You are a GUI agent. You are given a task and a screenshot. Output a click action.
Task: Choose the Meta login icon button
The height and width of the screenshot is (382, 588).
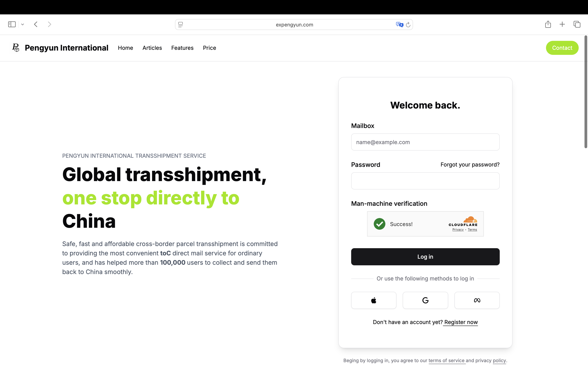(477, 300)
